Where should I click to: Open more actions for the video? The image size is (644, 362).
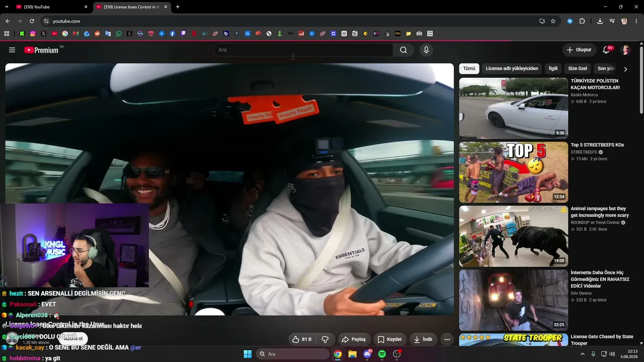[x=447, y=339]
